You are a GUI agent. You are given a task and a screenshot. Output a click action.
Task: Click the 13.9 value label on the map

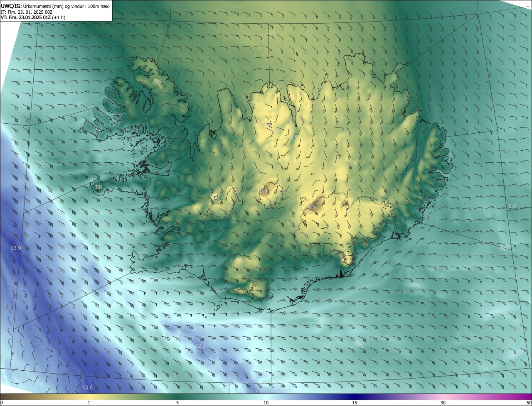point(16,248)
